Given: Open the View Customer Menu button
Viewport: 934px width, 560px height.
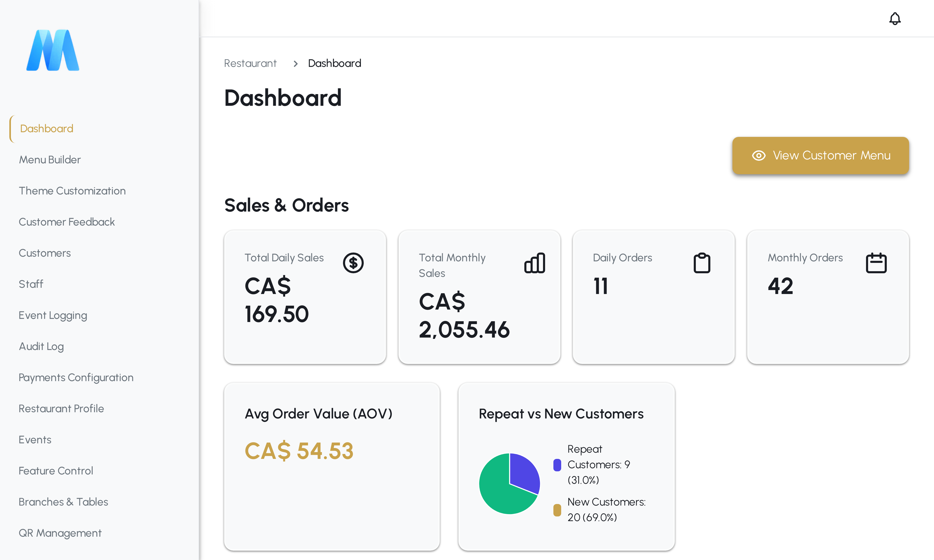Looking at the screenshot, I should tap(820, 156).
